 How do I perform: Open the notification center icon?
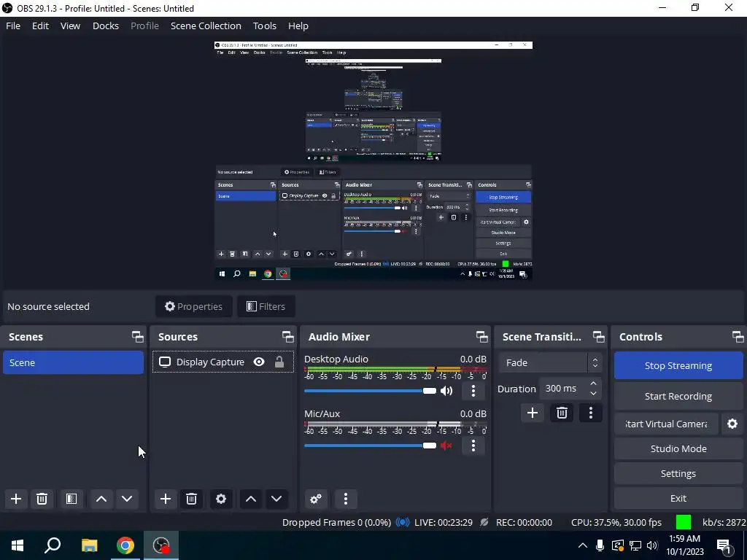pyautogui.click(x=724, y=545)
